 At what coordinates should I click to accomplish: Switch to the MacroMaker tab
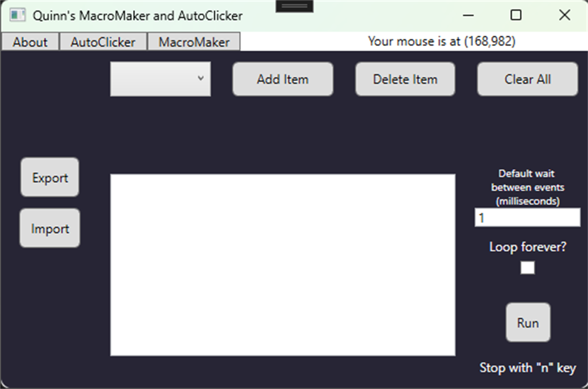[x=193, y=42]
